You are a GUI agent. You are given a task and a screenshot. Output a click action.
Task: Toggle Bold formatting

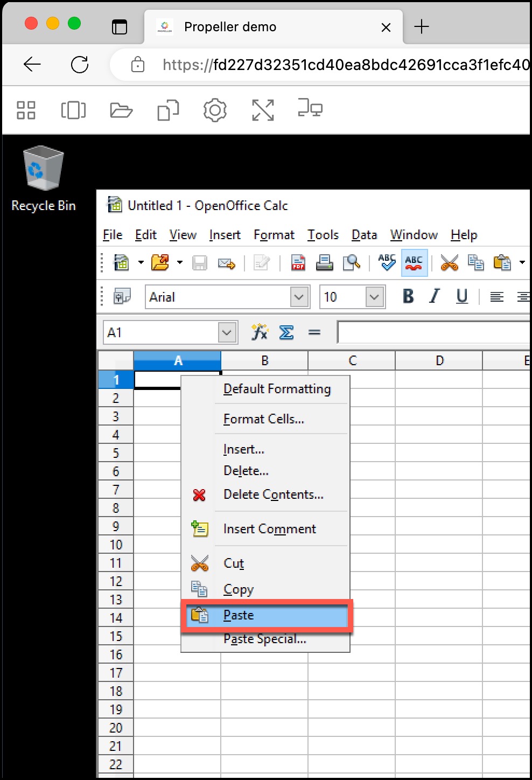[x=409, y=296]
